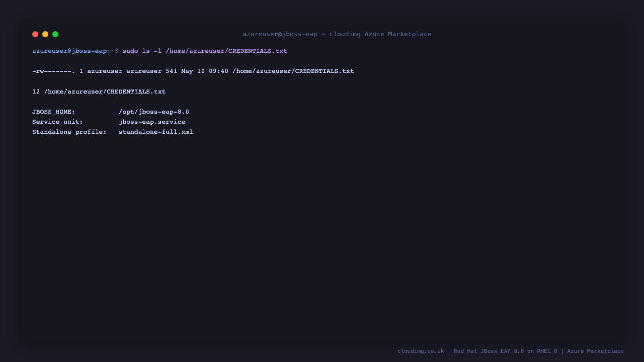This screenshot has height=362, width=644.
Task: Click footer text 'Red Hat JBoss EAP 8.0 on RHEL 8'
Action: point(506,351)
